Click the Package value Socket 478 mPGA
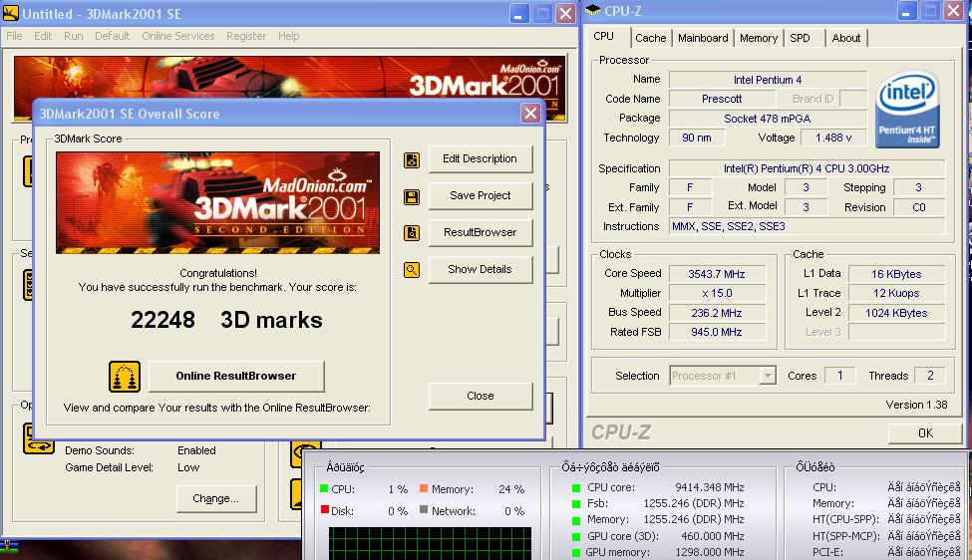The height and width of the screenshot is (560, 972). (x=768, y=119)
